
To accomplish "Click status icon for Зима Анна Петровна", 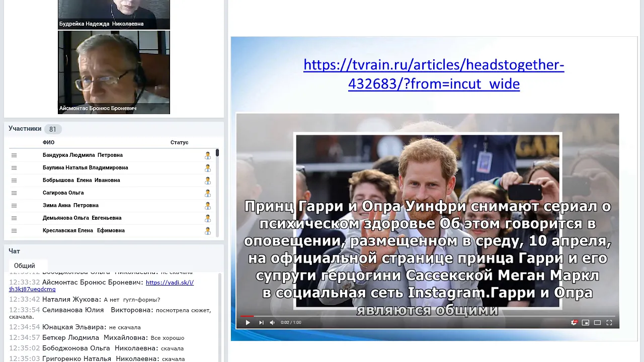I will click(208, 206).
